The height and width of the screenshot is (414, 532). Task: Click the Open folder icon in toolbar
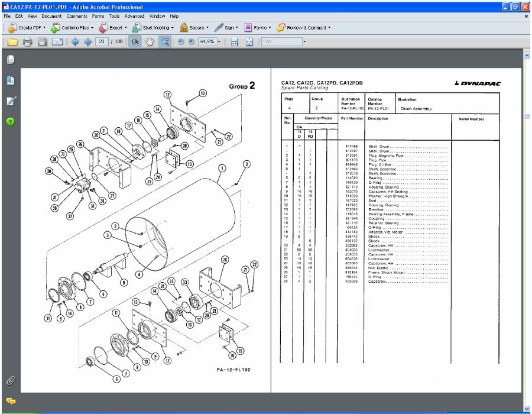(12, 42)
